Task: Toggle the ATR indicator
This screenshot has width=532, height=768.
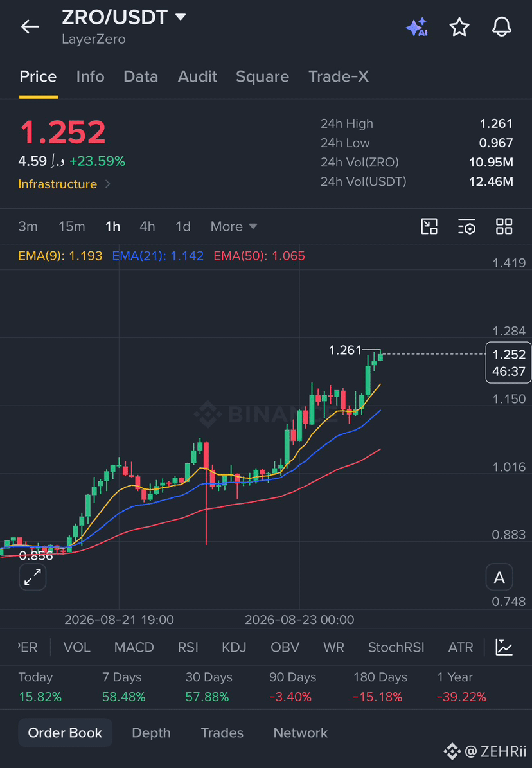Action: 461,647
